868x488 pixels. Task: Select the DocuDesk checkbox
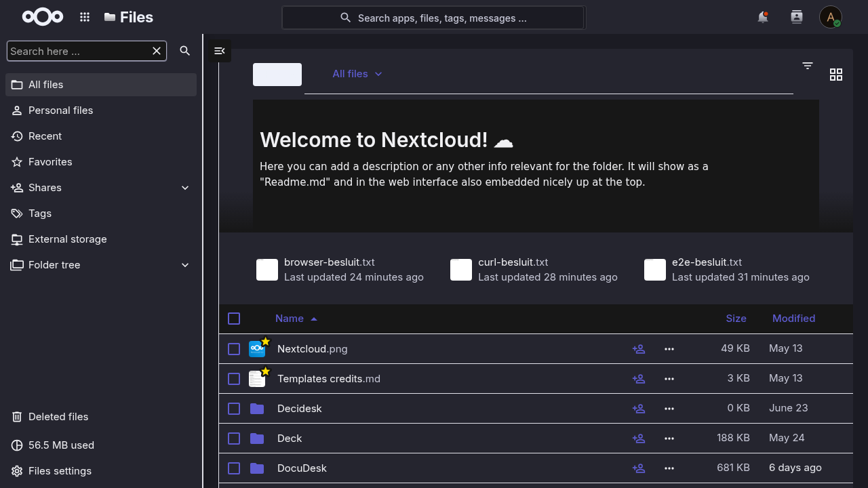(234, 468)
